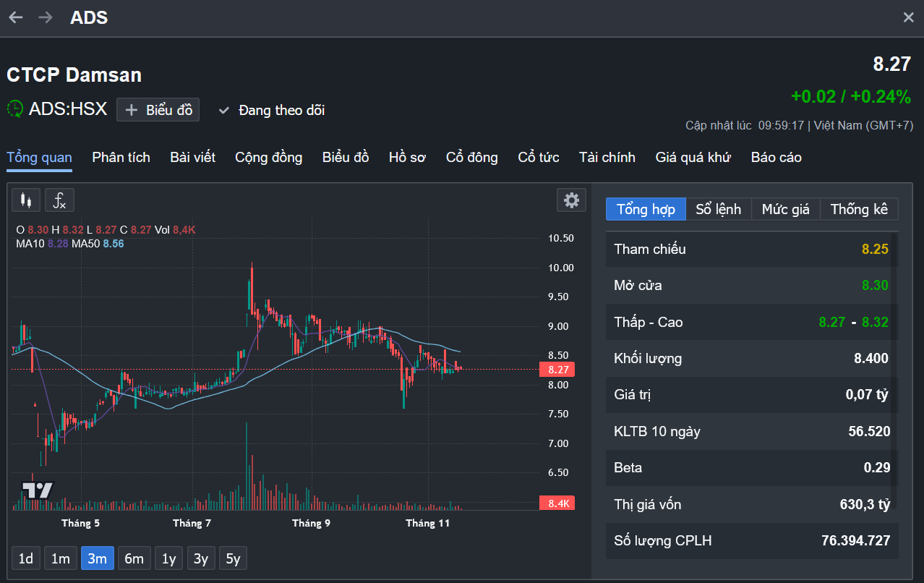Screen dimensions: 924x583
Task: Click the Tháng 11 time axis label
Action: coord(428,523)
